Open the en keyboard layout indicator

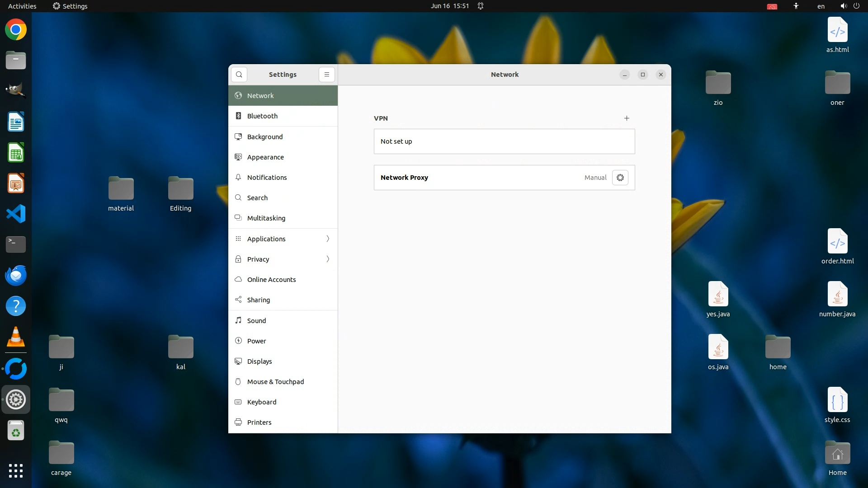pos(821,6)
